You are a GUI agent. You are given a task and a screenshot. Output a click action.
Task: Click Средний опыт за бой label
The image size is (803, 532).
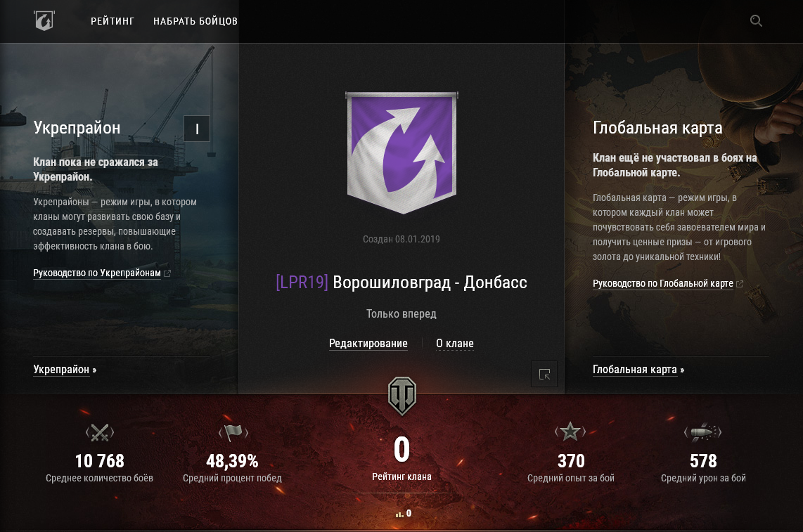point(571,478)
